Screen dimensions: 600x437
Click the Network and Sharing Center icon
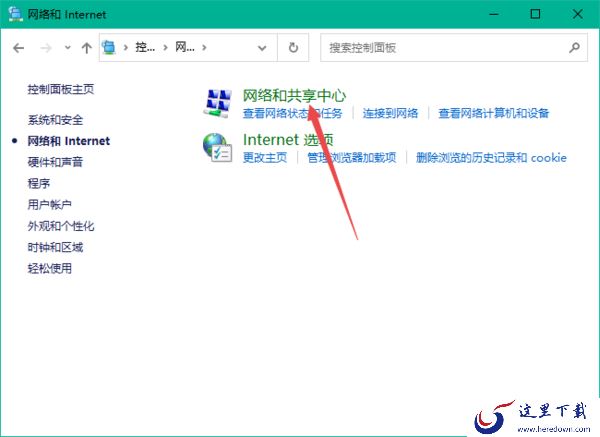[x=218, y=103]
